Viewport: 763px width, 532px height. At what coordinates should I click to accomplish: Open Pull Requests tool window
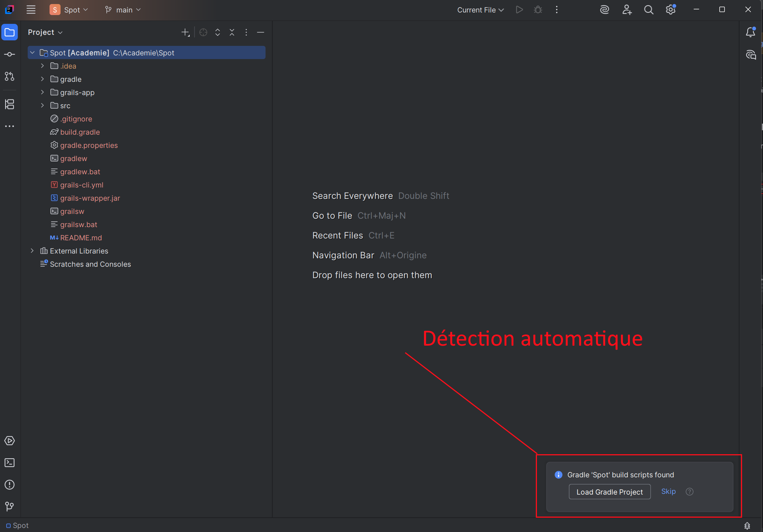(x=10, y=77)
